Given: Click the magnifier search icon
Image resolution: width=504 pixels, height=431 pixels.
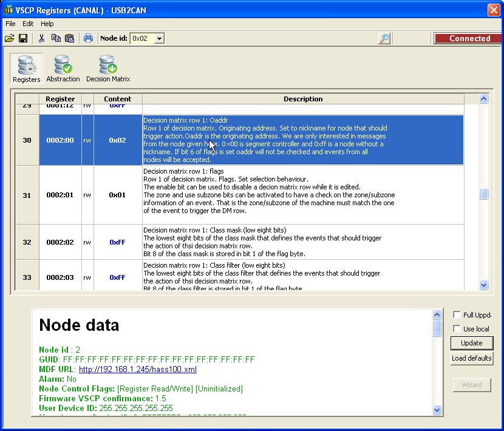Looking at the screenshot, I should click(x=384, y=38).
